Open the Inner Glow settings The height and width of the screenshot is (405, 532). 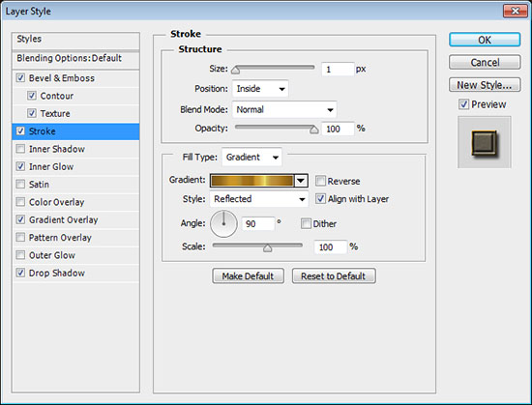pyautogui.click(x=75, y=167)
